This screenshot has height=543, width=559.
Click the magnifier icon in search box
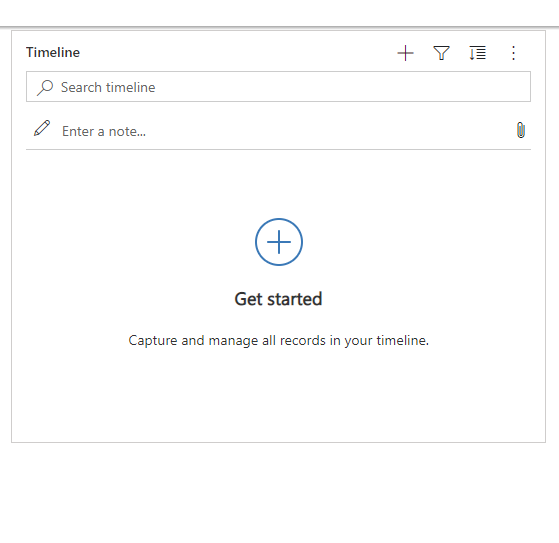pyautogui.click(x=45, y=87)
